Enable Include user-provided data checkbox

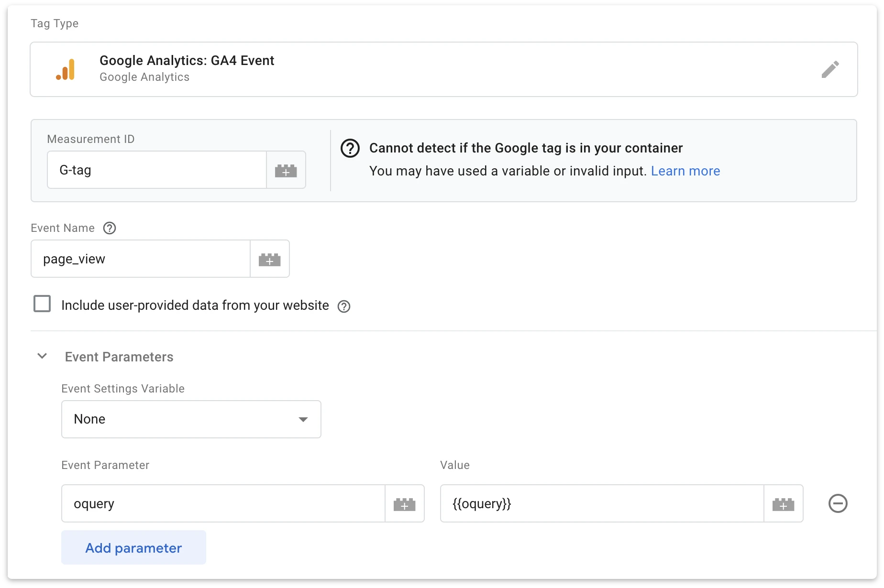(x=42, y=304)
